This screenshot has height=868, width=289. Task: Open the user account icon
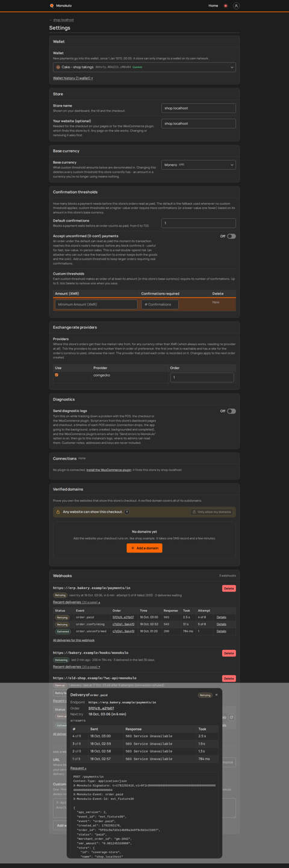[x=236, y=5]
